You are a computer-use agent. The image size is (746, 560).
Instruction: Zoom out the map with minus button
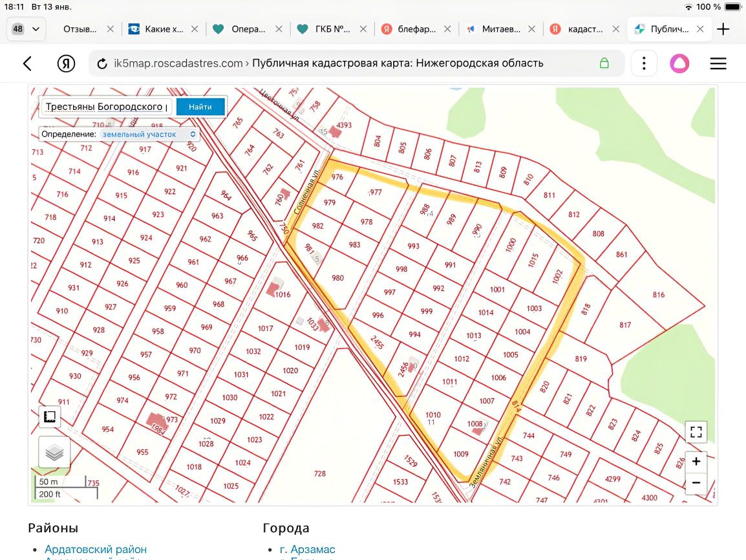(696, 482)
